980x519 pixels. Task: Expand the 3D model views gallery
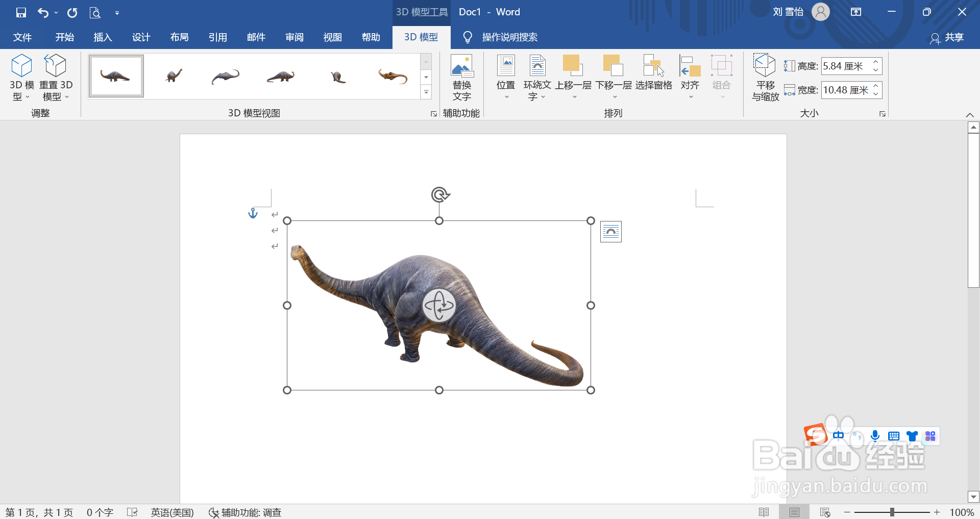click(426, 92)
